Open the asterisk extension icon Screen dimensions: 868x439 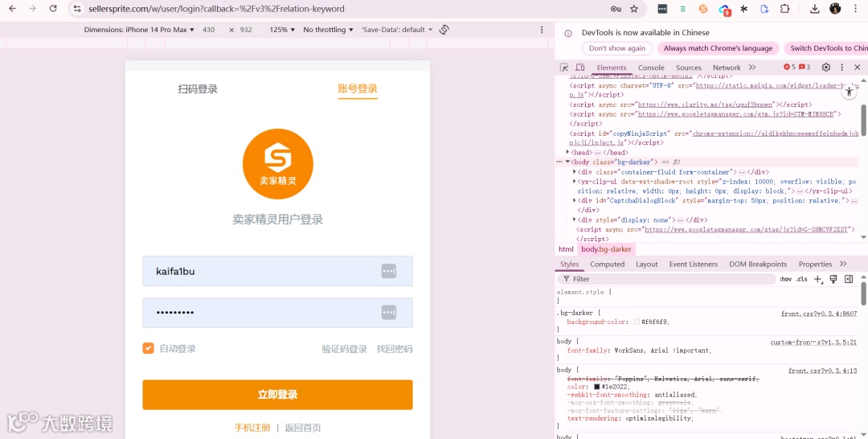tap(744, 9)
